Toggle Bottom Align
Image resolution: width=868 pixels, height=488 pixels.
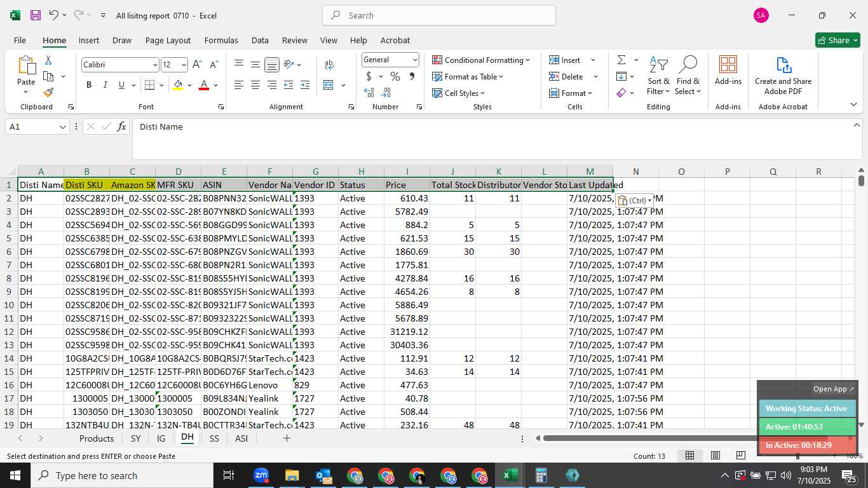point(271,64)
